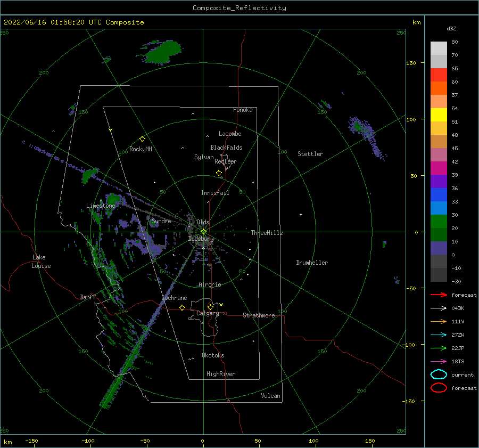Image resolution: width=479 pixels, height=448 pixels.
Task: Click the cyan 27ZW arrow in legend
Action: click(x=439, y=335)
